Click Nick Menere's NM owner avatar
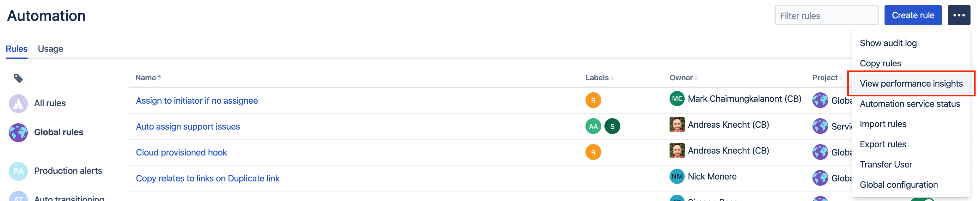 (677, 177)
